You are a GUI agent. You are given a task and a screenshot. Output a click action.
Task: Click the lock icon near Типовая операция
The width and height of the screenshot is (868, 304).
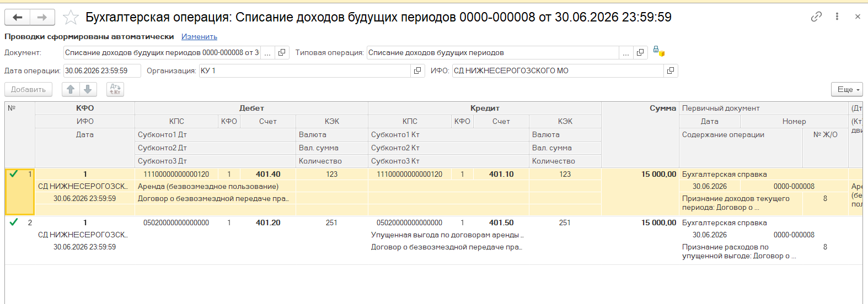pos(658,52)
